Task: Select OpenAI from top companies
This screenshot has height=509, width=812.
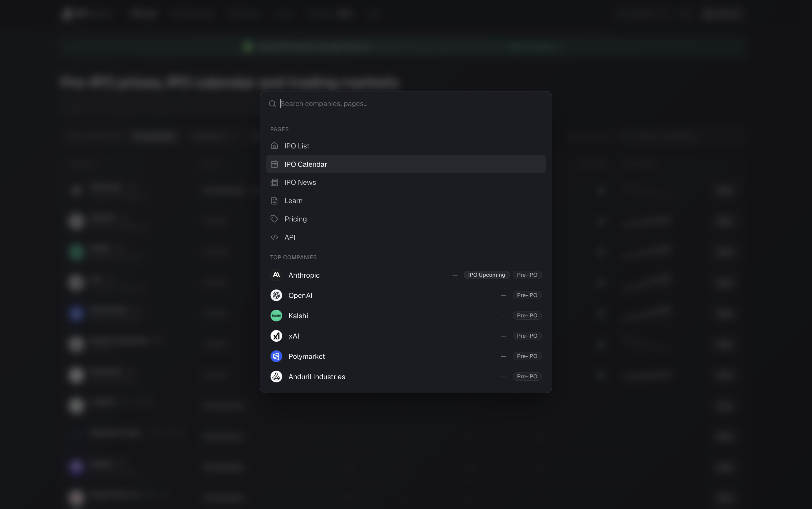Action: (x=406, y=295)
